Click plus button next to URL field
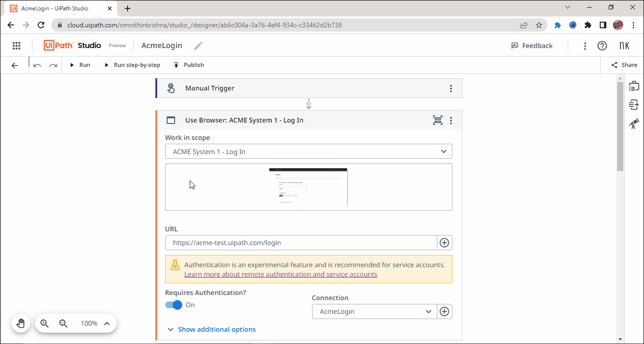The width and height of the screenshot is (644, 344). coord(444,243)
